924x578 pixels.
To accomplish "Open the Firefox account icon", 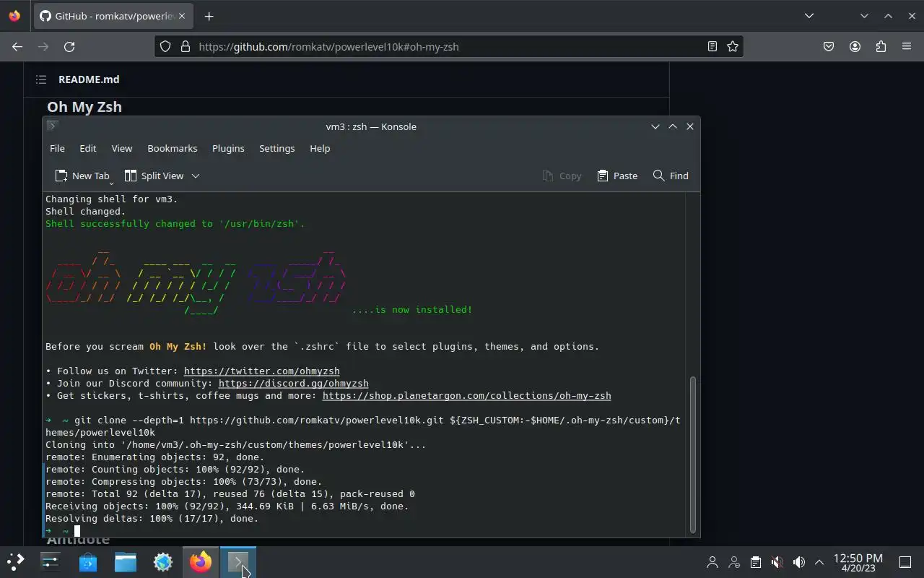I will coord(855,46).
